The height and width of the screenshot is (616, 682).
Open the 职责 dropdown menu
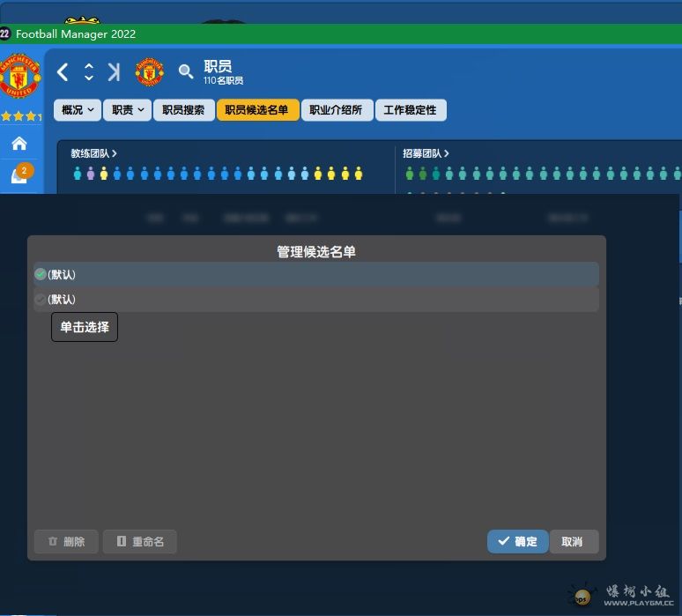pyautogui.click(x=128, y=110)
